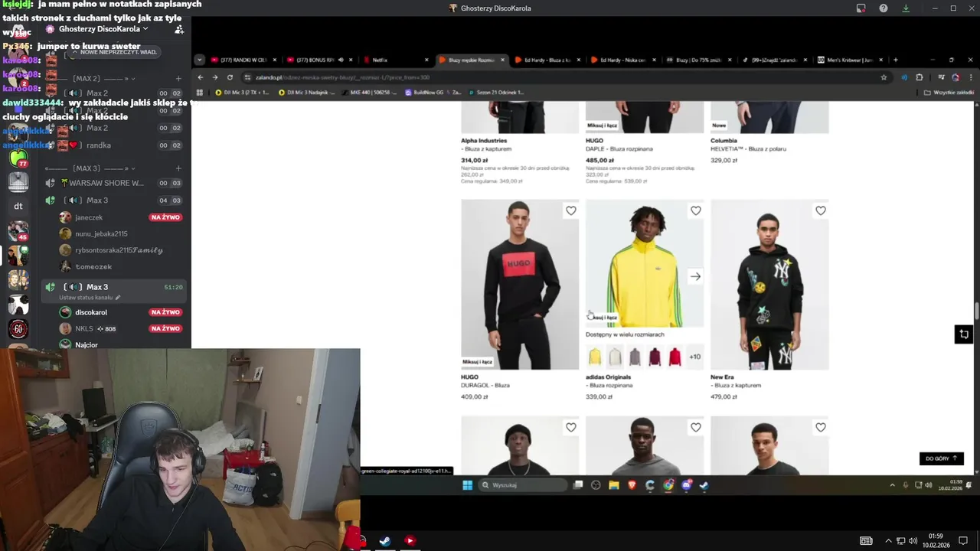Open host notification center icon

pos(963,541)
